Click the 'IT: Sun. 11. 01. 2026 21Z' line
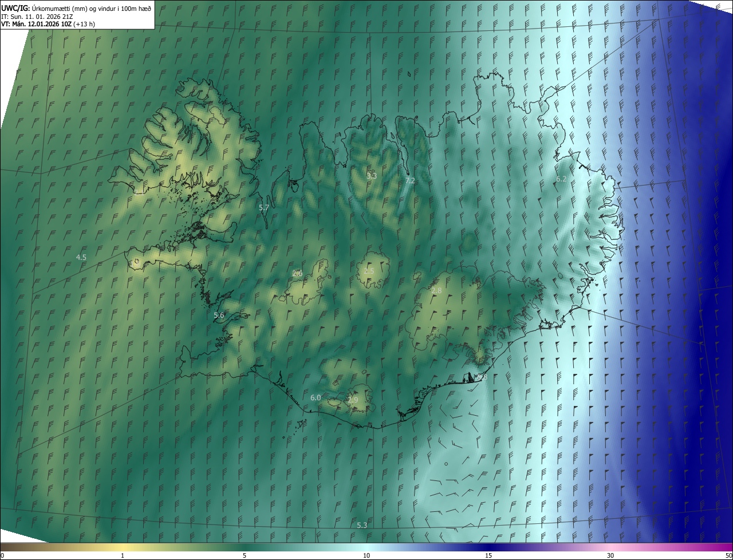This screenshot has width=733, height=560. click(37, 16)
